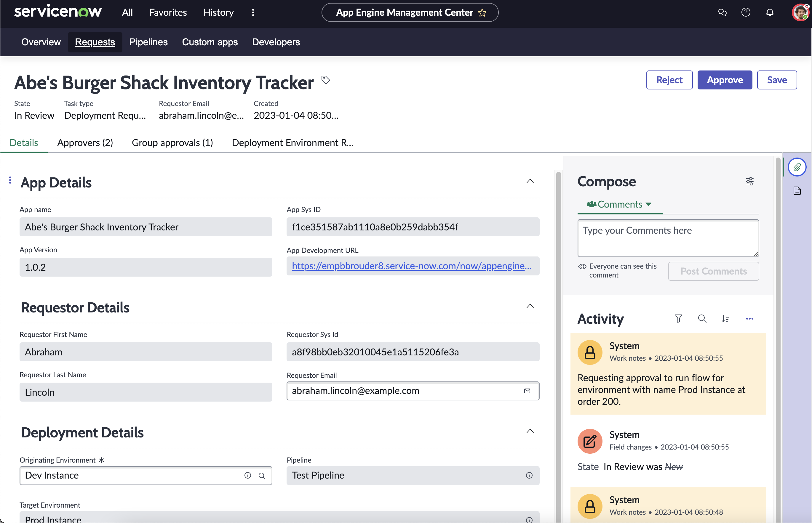Click the email icon in Requestor Email field
This screenshot has height=523, width=812.
527,391
